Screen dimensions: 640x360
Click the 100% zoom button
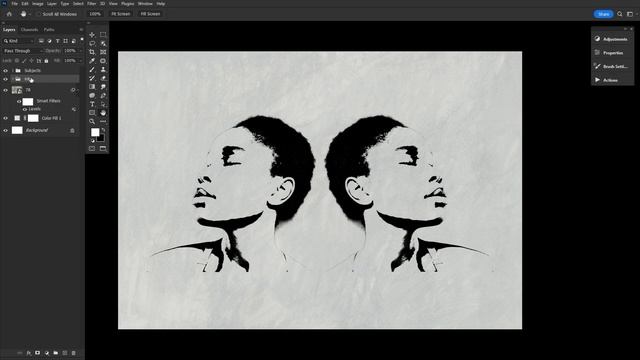coord(95,14)
